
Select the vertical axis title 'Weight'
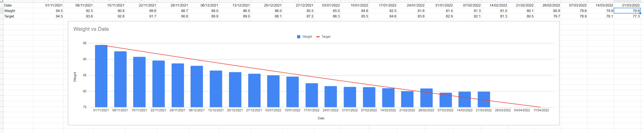click(75, 77)
